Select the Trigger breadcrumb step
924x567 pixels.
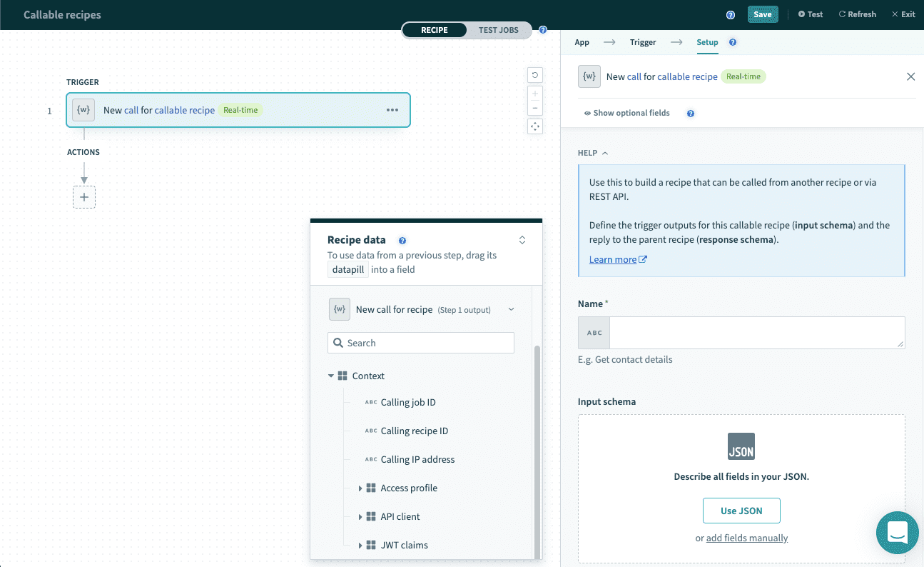[642, 42]
